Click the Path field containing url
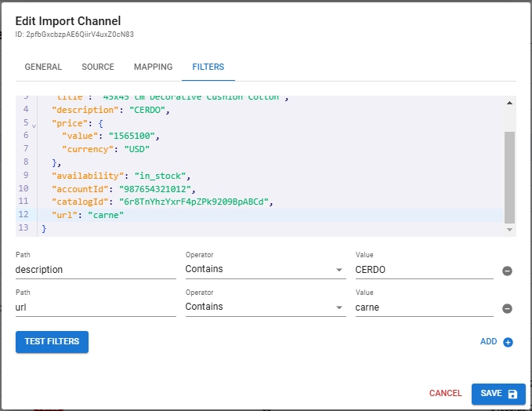Screen dimensions: 532x411 [96, 307]
